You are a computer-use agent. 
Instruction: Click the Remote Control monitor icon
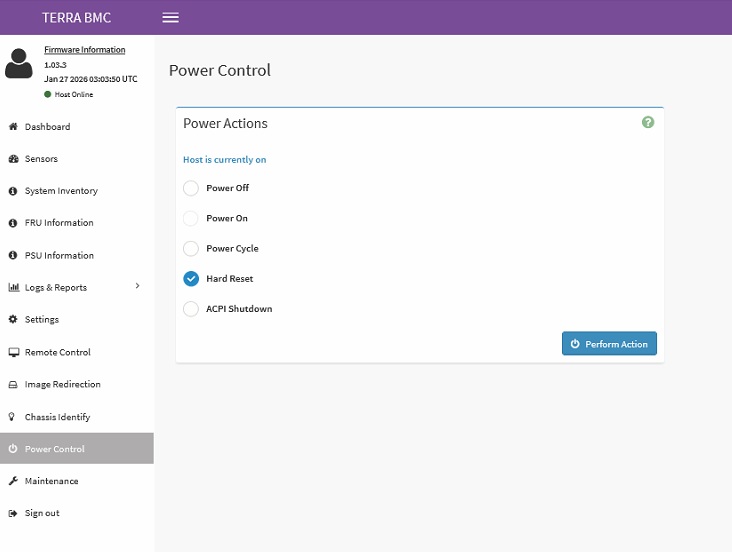click(x=14, y=352)
